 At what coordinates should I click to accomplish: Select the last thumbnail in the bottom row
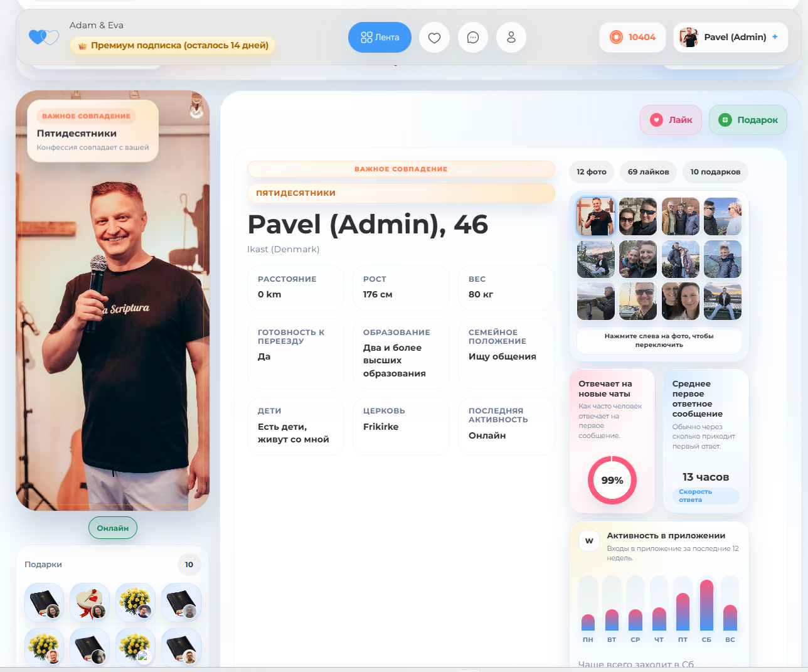pyautogui.click(x=722, y=301)
